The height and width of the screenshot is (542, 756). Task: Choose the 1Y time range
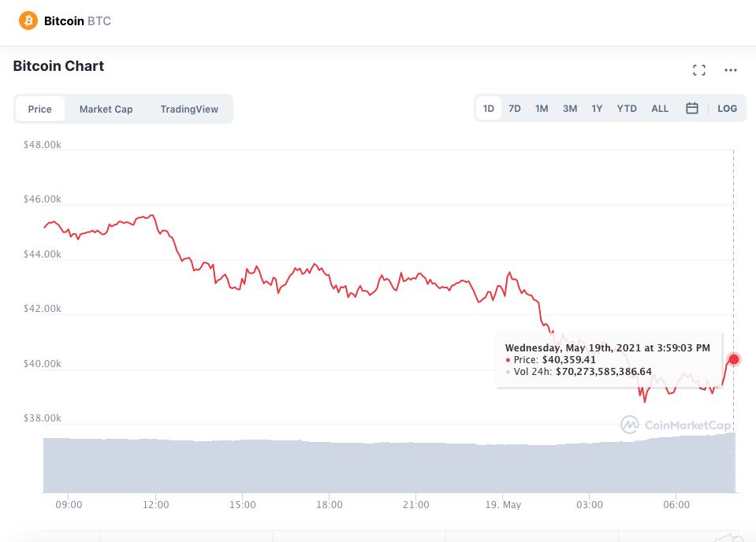(597, 109)
